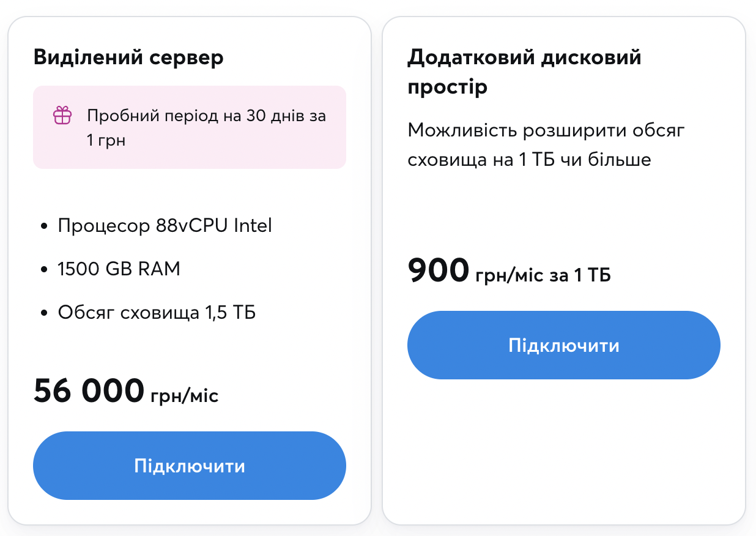Click the trial text Пробний період на 30 днів
Image resolution: width=756 pixels, height=536 pixels.
(206, 116)
